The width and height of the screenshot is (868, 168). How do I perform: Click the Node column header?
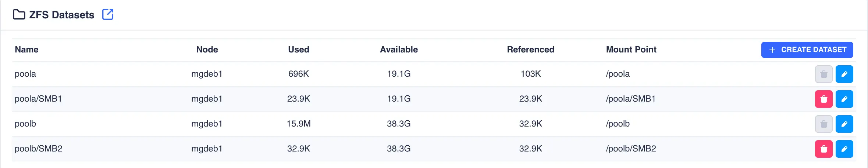[x=207, y=50]
